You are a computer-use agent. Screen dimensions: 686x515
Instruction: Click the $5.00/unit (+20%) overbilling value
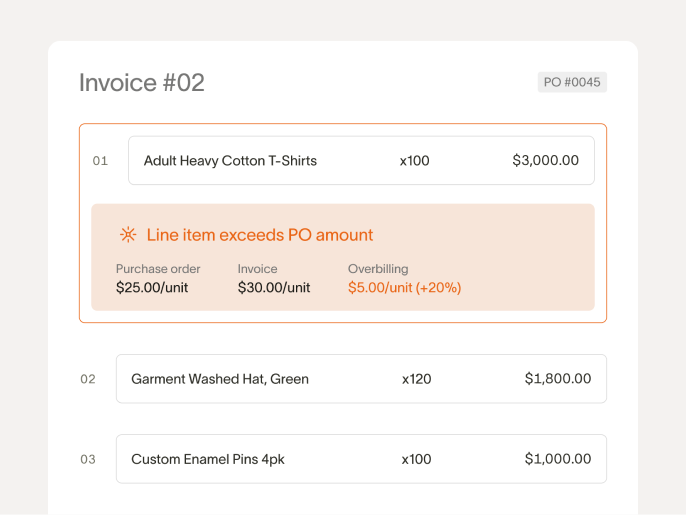(x=405, y=287)
